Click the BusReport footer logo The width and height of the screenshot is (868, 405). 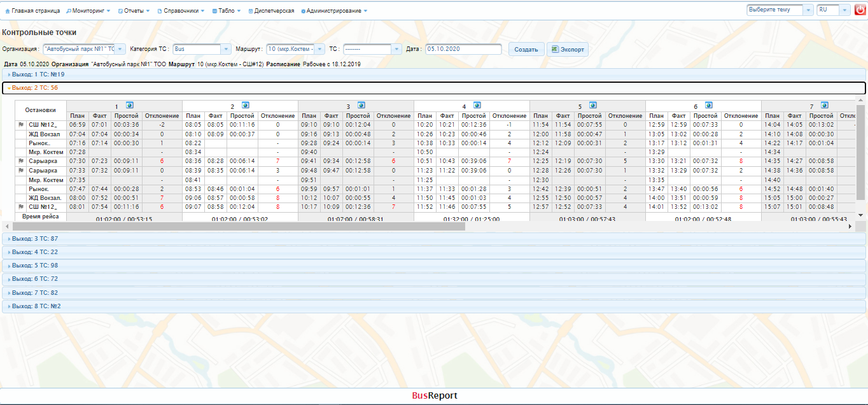click(435, 395)
